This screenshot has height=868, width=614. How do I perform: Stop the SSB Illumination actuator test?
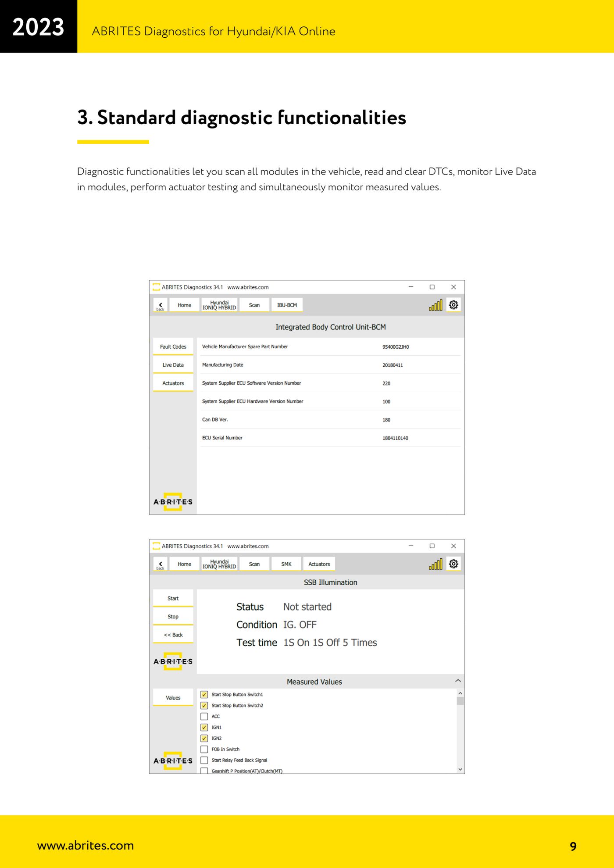click(173, 617)
